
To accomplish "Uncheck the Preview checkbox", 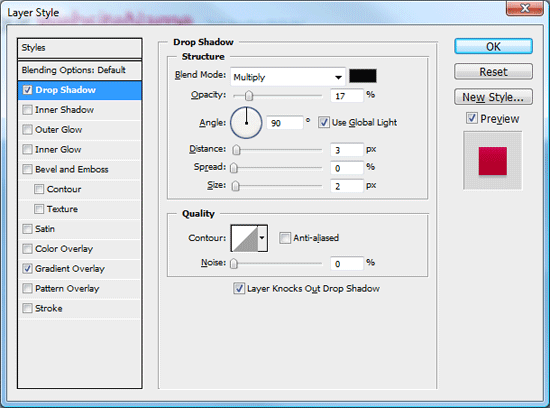I will [472, 118].
